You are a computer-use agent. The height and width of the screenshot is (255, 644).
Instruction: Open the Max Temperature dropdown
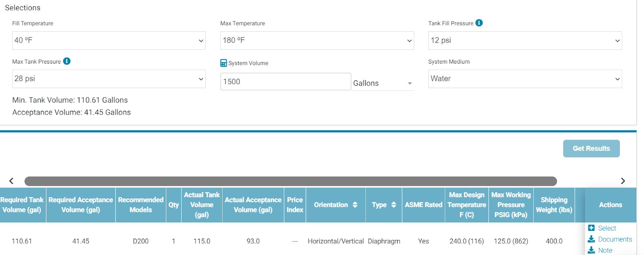click(x=317, y=41)
